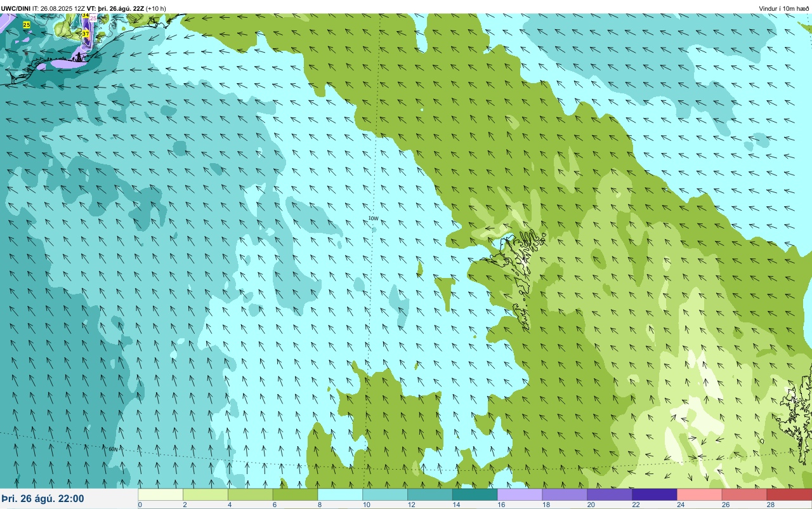Click the 8–10 m/s pale cyan legend swatch

click(x=341, y=494)
